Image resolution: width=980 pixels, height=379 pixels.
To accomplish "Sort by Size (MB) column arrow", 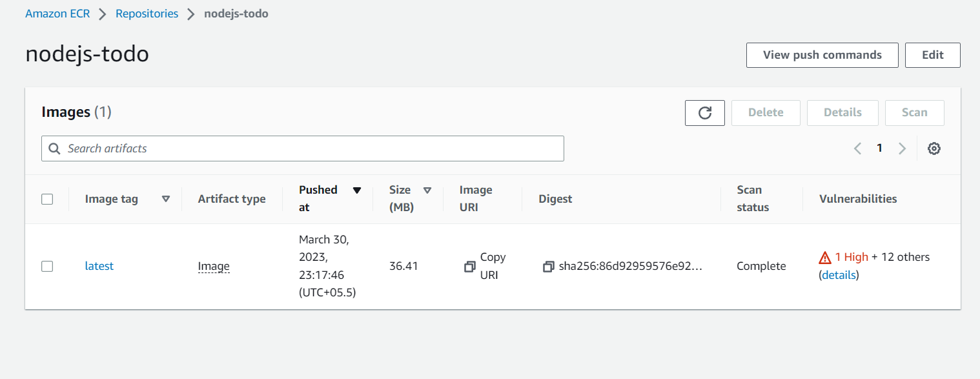I will coord(427,190).
